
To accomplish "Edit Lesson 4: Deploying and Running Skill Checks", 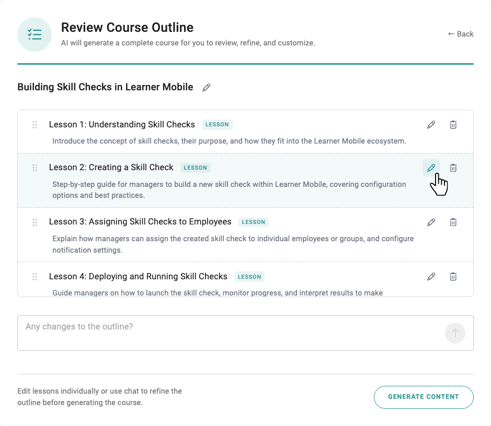I will 431,276.
